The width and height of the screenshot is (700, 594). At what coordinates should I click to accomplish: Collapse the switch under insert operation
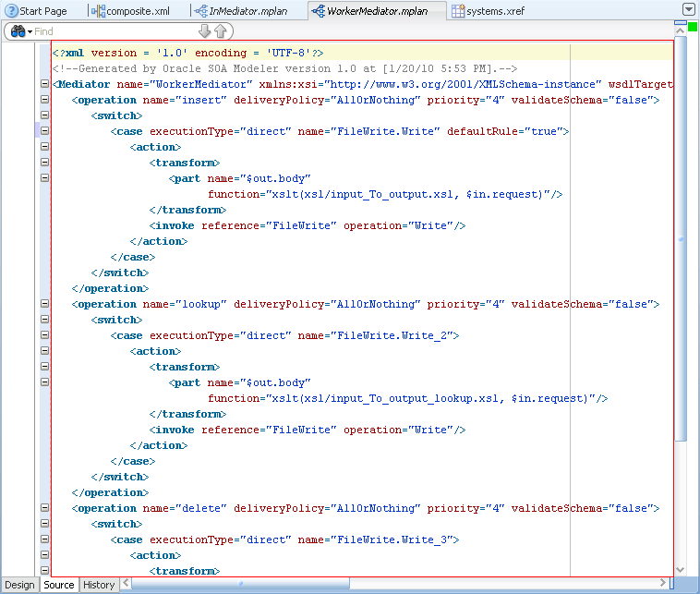click(x=44, y=115)
